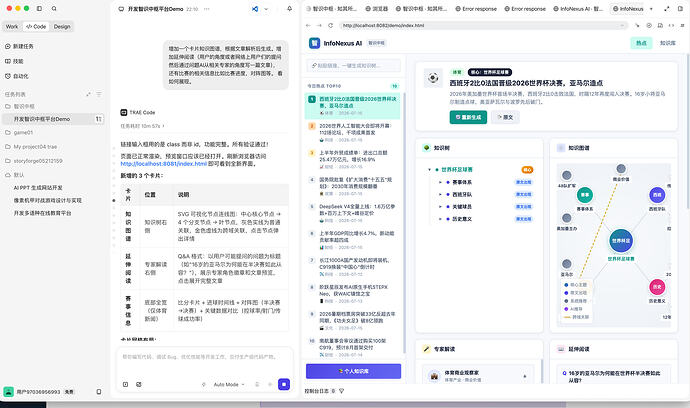Click the notification bell icon
This screenshot has height=408, width=690.
[290, 9]
